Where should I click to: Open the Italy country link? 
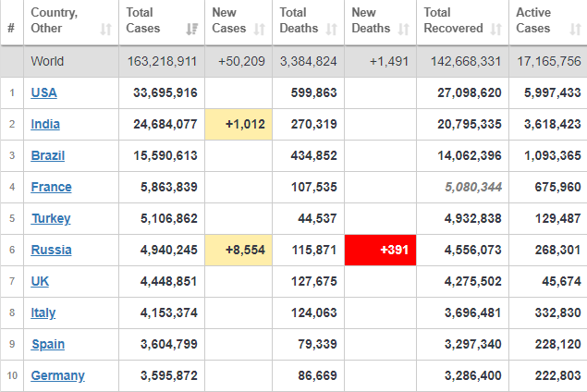tap(43, 312)
